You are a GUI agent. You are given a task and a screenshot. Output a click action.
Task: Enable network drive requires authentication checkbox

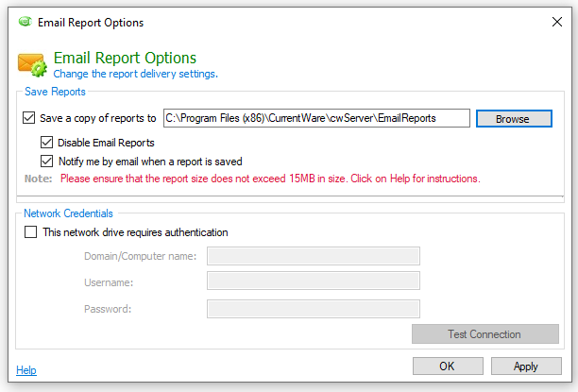tap(30, 232)
